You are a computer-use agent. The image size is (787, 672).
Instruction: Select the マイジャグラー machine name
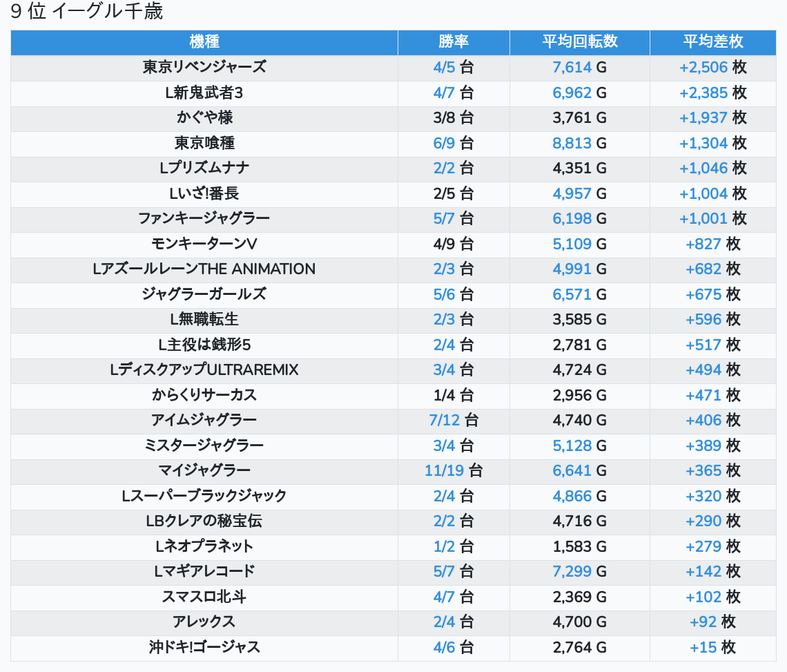(204, 471)
